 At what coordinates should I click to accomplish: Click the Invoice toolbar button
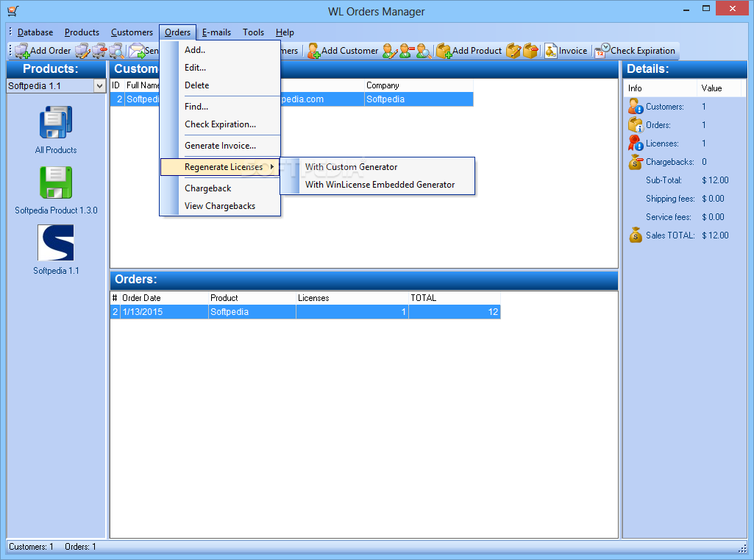coord(566,51)
